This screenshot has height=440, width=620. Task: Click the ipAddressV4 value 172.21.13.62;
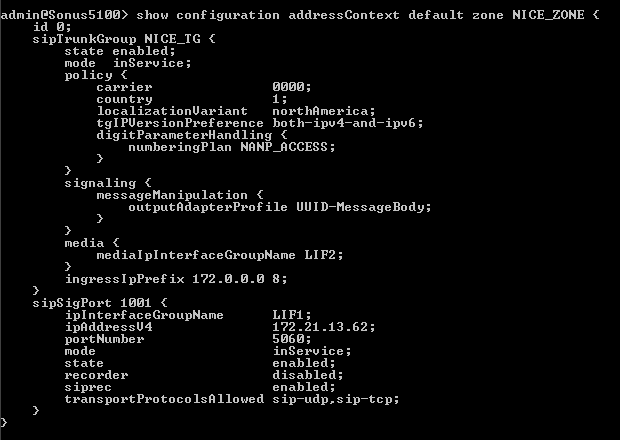(x=323, y=327)
